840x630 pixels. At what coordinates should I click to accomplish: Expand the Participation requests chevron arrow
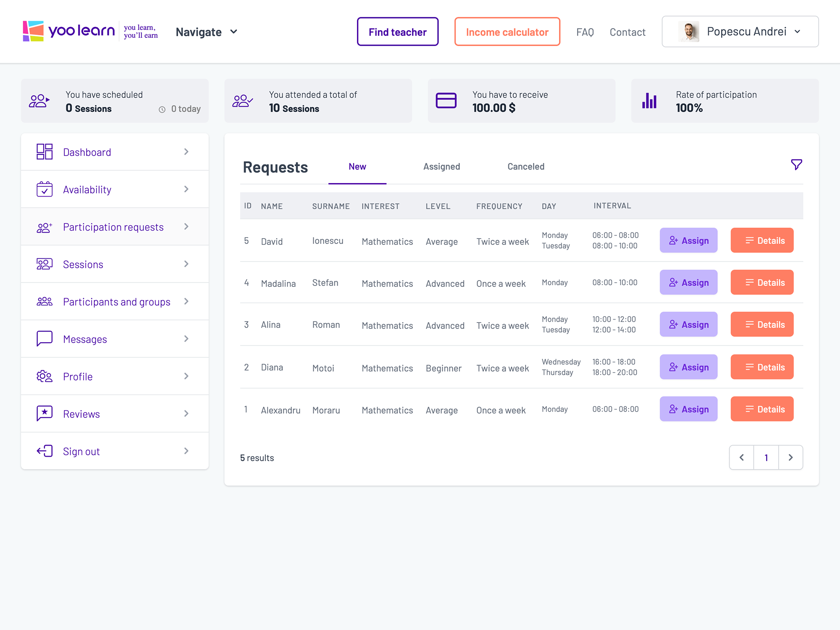[x=186, y=226]
